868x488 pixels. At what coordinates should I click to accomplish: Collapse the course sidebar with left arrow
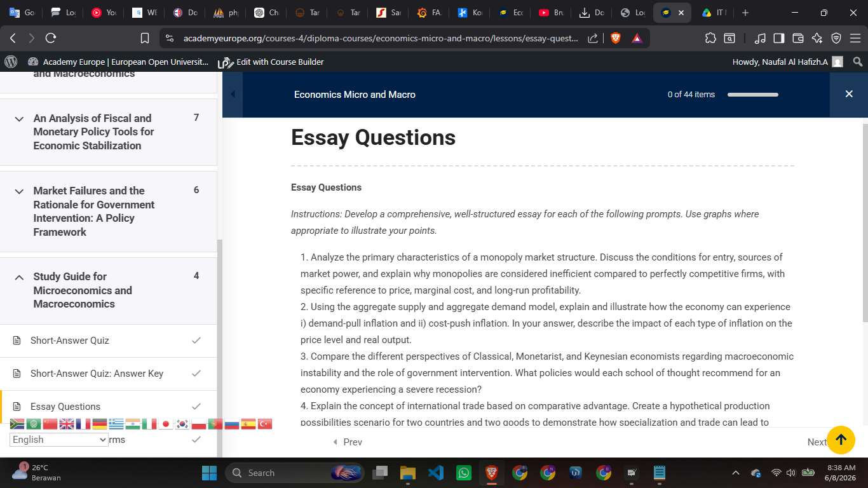233,94
